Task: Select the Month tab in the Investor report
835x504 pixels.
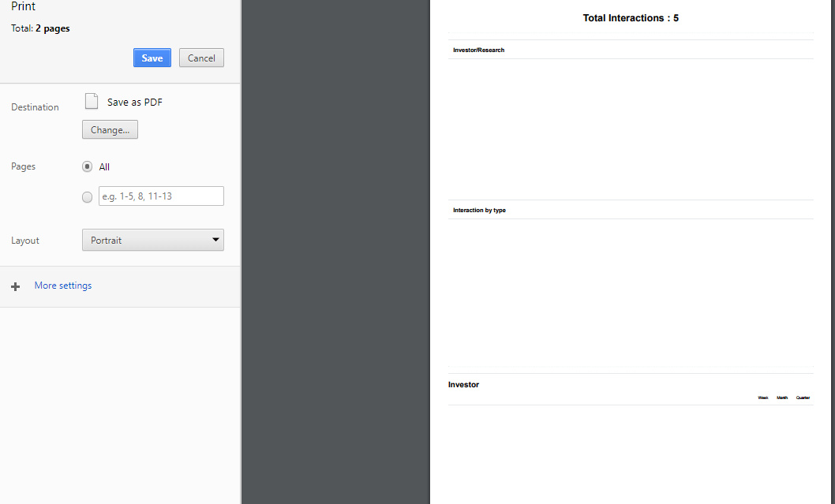Action: 782,398
